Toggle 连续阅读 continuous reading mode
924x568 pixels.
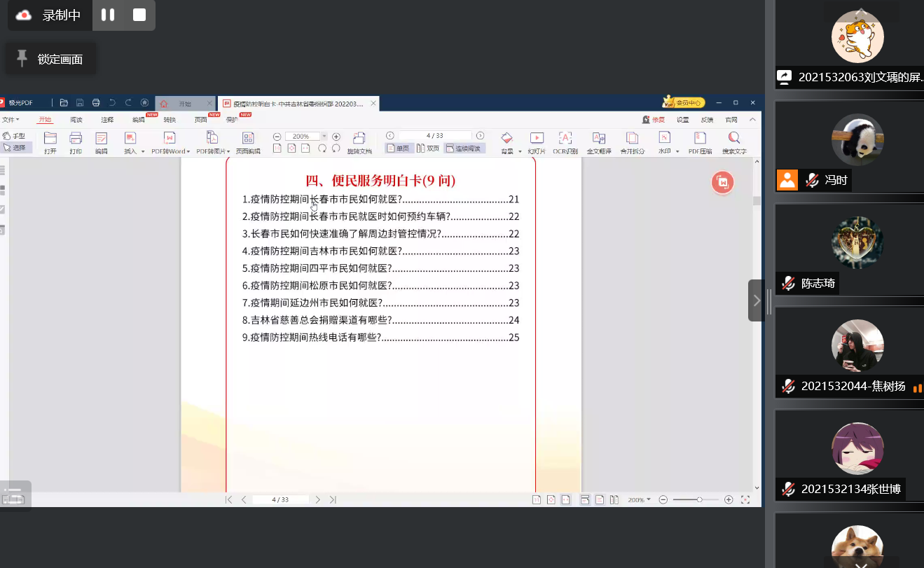tap(463, 148)
